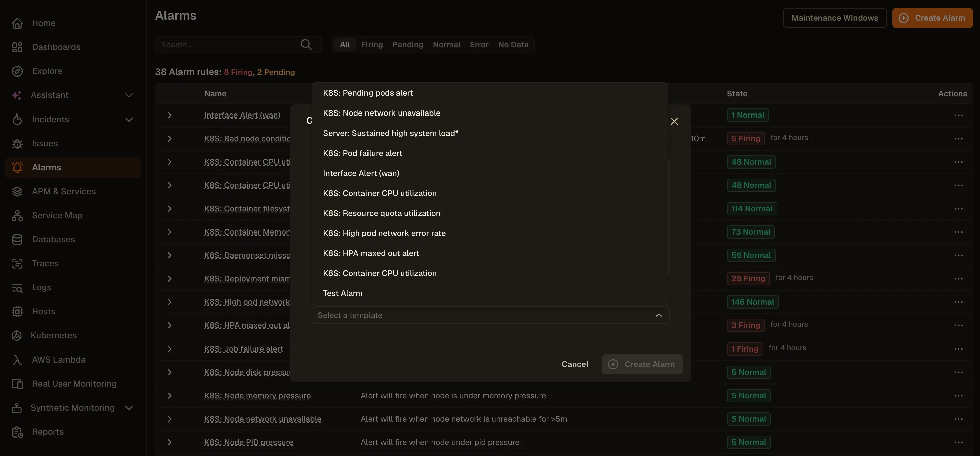Filter alarms by Normal state
This screenshot has height=456, width=980.
coord(446,44)
